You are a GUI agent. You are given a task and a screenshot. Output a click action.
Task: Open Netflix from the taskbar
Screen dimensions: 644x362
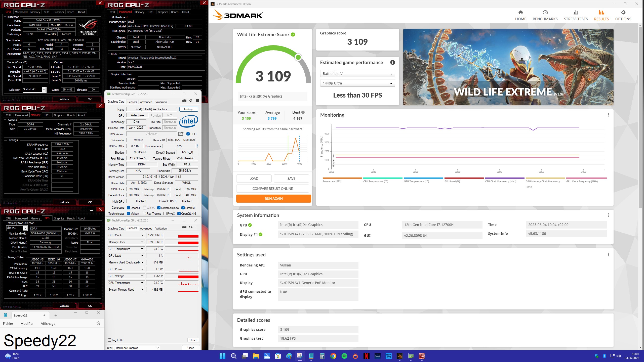366,356
